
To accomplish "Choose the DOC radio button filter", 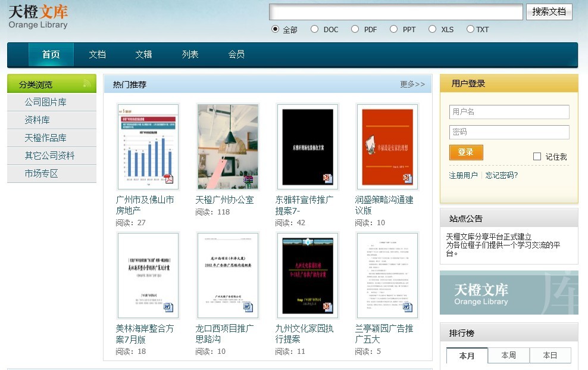I will point(314,29).
